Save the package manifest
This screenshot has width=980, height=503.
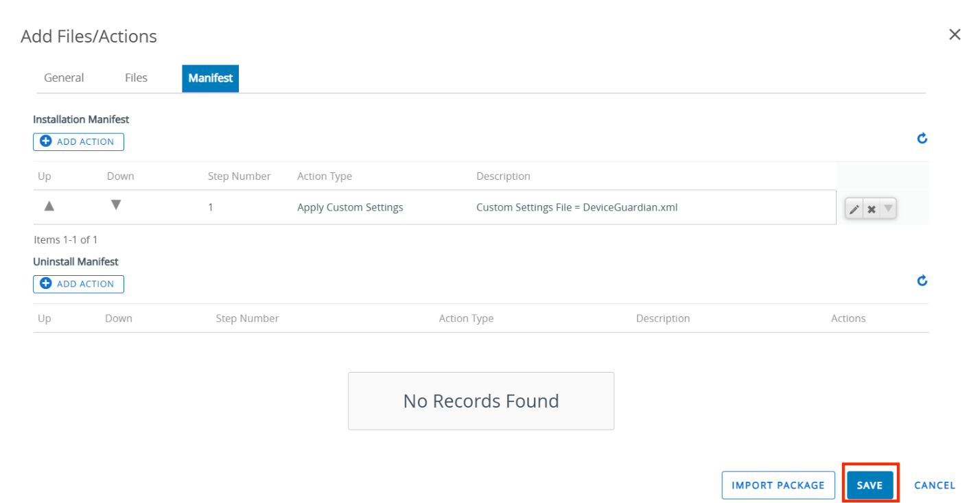pos(870,485)
